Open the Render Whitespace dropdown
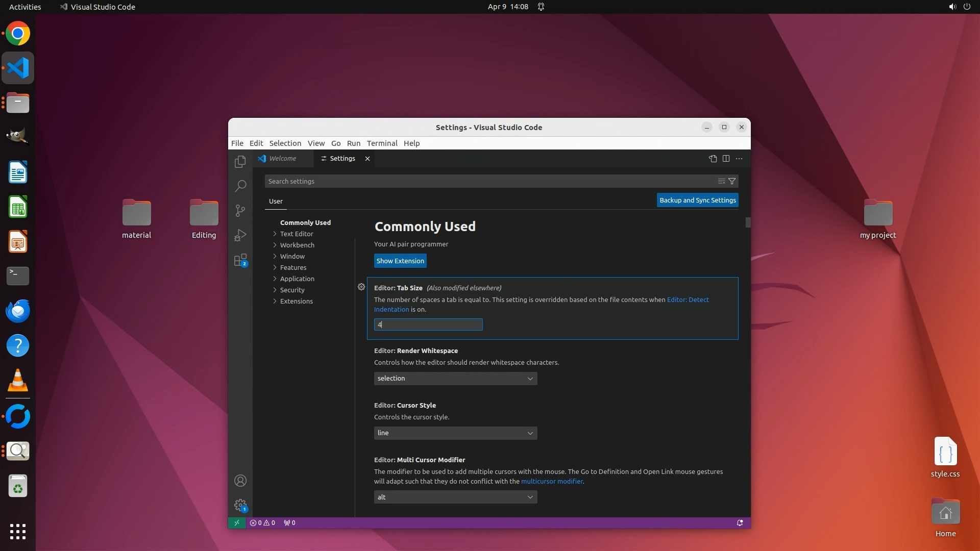 click(x=455, y=379)
